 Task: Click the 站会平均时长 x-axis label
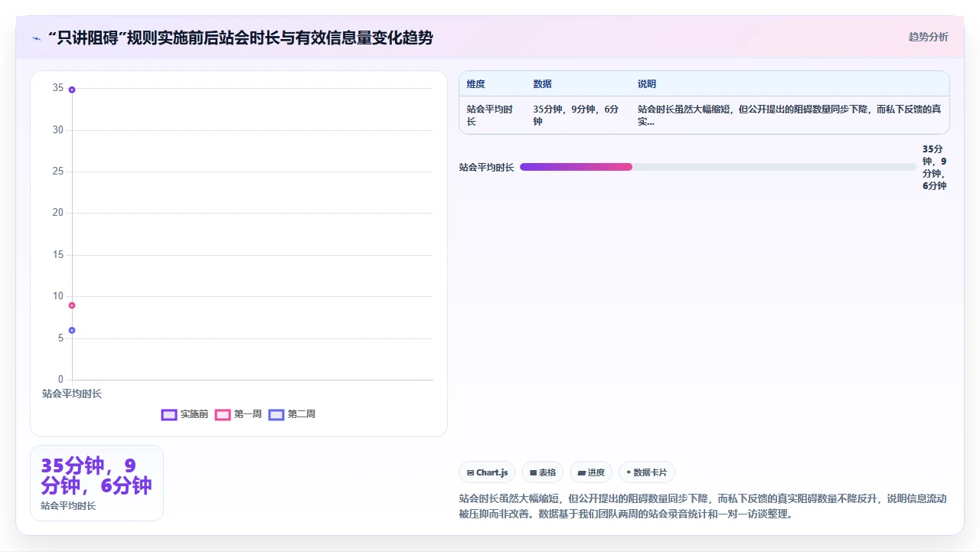72,394
